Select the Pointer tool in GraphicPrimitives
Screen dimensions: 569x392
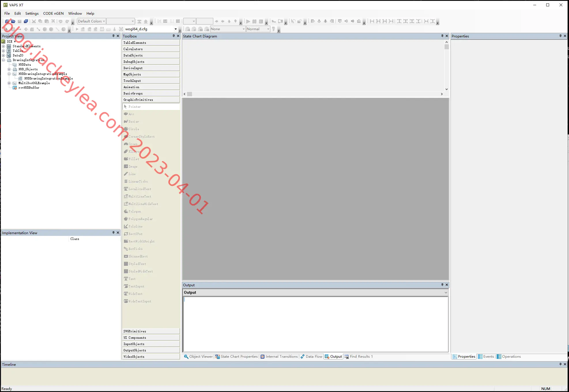coord(151,107)
